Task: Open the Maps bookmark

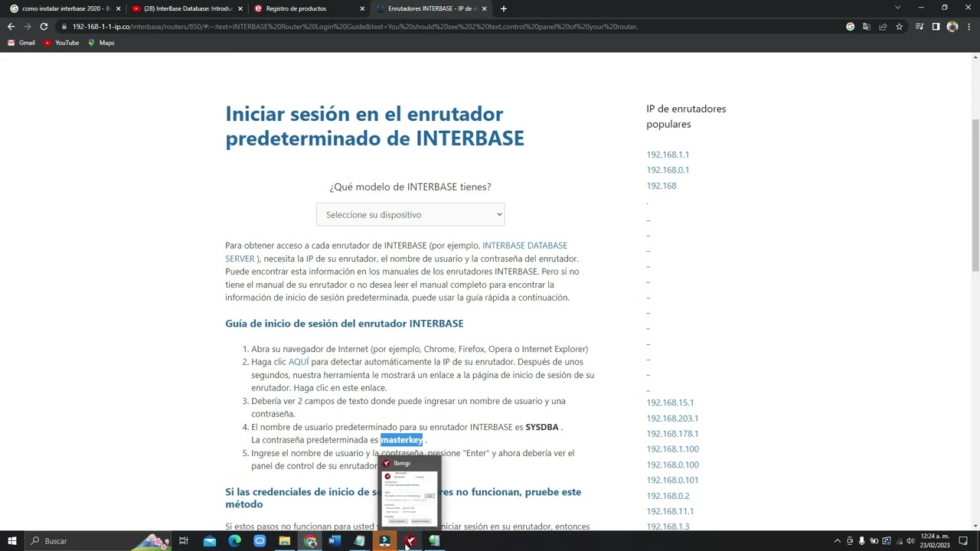Action: pos(101,43)
